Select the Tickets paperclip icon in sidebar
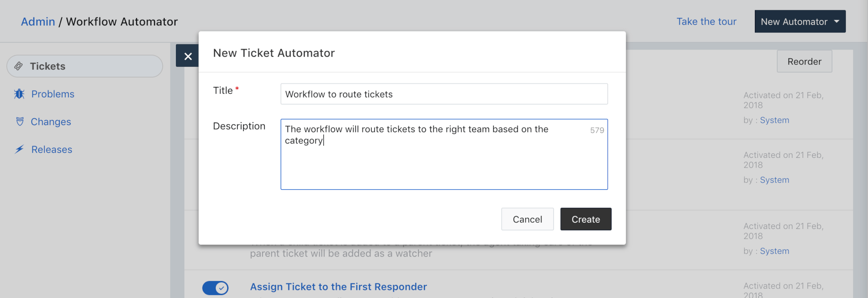Image resolution: width=868 pixels, height=298 pixels. (x=18, y=66)
